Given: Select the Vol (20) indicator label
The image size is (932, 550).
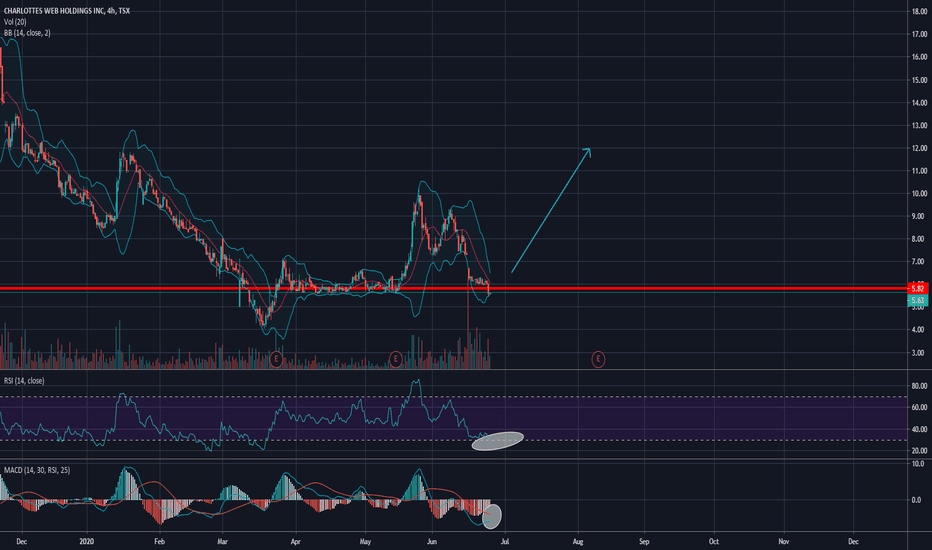Looking at the screenshot, I should (15, 22).
